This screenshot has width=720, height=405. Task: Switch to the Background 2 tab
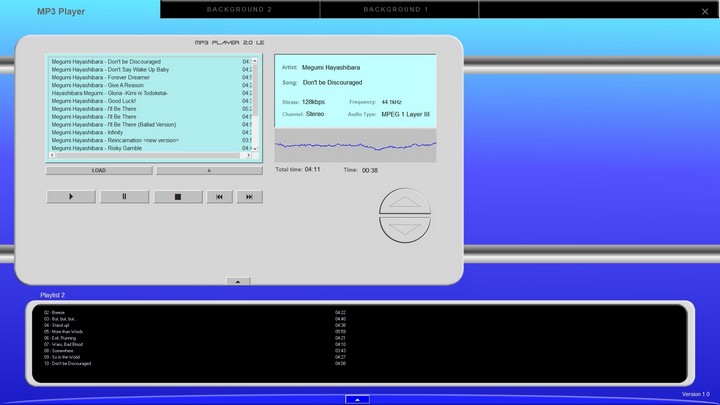pyautogui.click(x=239, y=9)
